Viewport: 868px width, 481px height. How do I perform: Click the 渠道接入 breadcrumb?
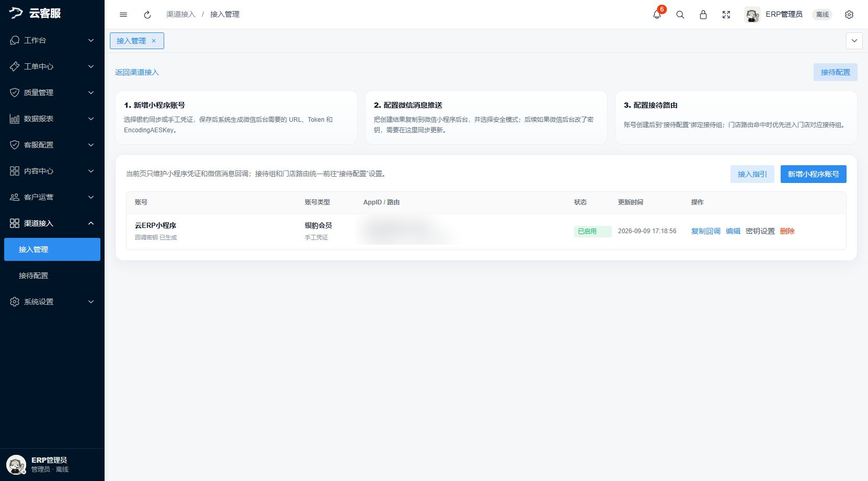181,15
